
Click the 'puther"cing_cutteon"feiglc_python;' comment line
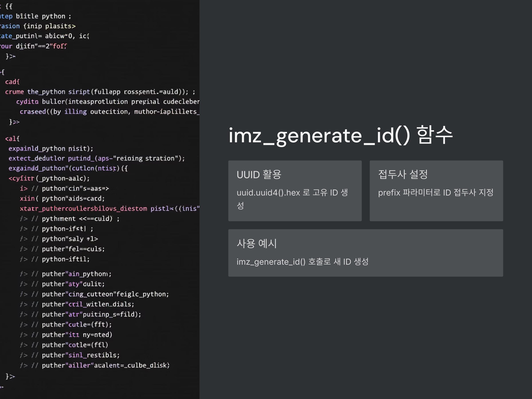[105, 294]
